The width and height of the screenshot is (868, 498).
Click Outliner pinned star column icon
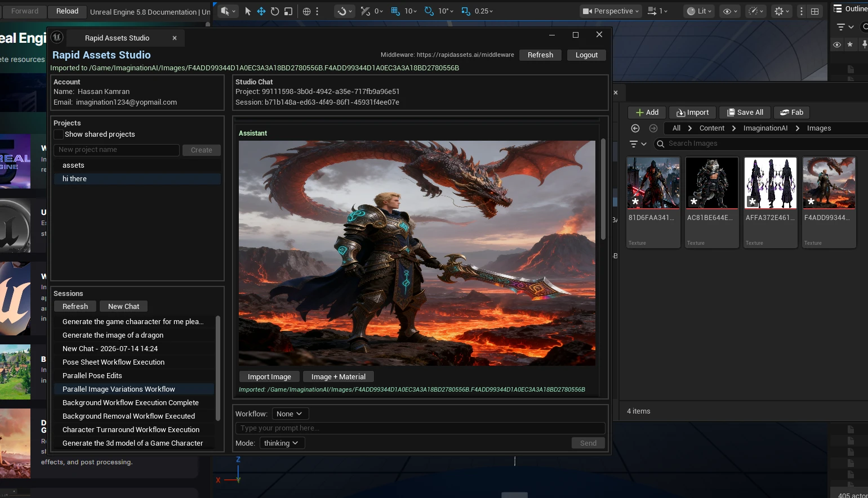[x=850, y=44]
